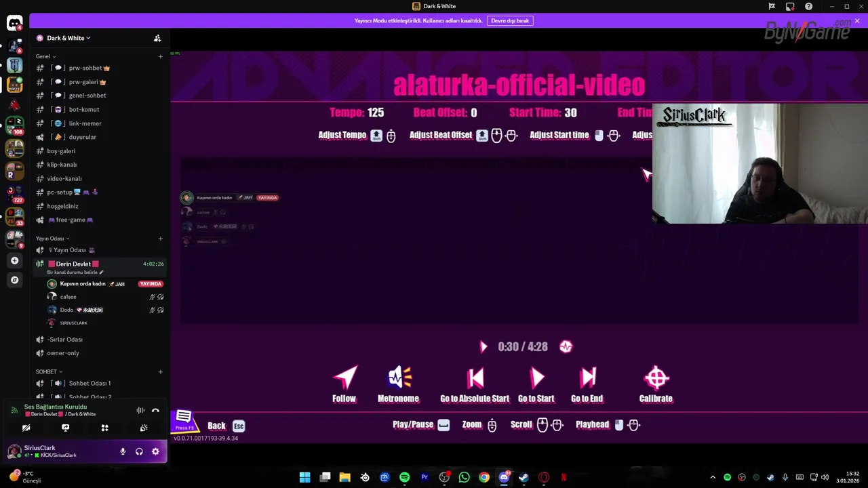This screenshot has height=488, width=868.
Task: Open Discord direct messages home icon
Action: tap(15, 24)
